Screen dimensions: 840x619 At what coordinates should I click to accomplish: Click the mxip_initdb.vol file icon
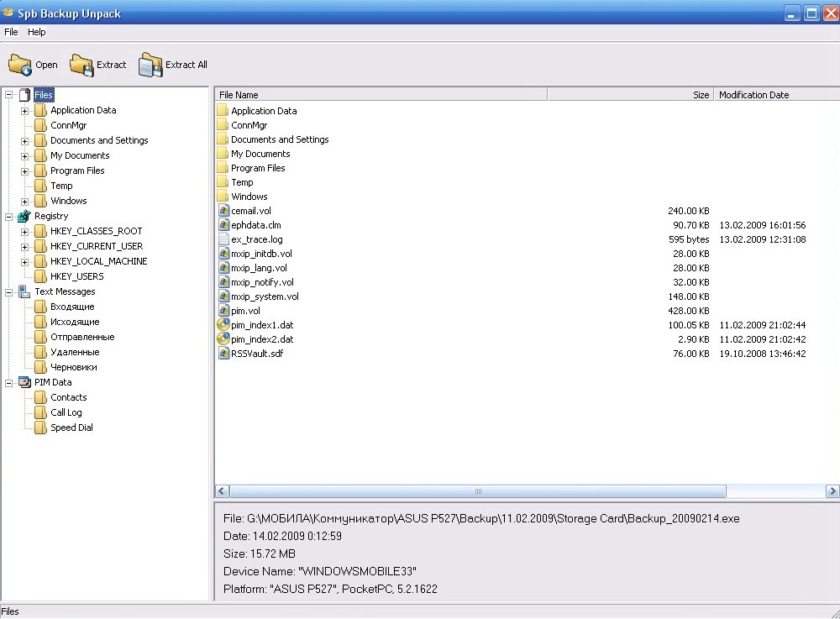[224, 254]
